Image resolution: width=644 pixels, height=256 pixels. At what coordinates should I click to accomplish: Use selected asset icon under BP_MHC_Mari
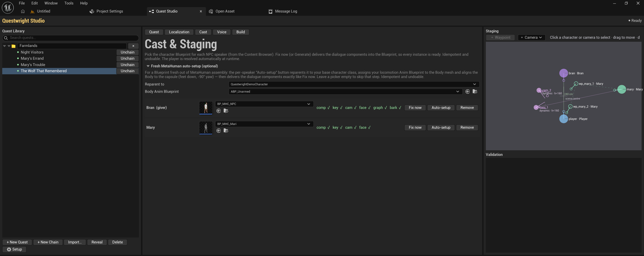click(x=218, y=130)
